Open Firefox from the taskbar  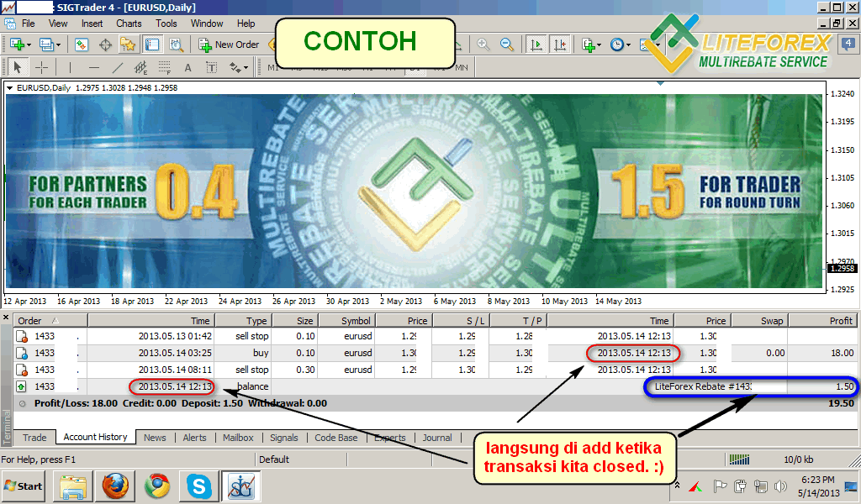tap(115, 486)
